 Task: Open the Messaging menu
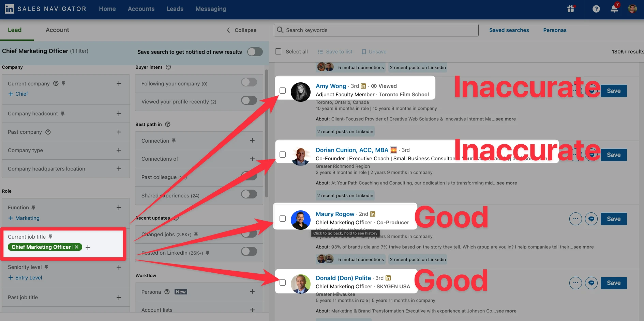tap(211, 9)
